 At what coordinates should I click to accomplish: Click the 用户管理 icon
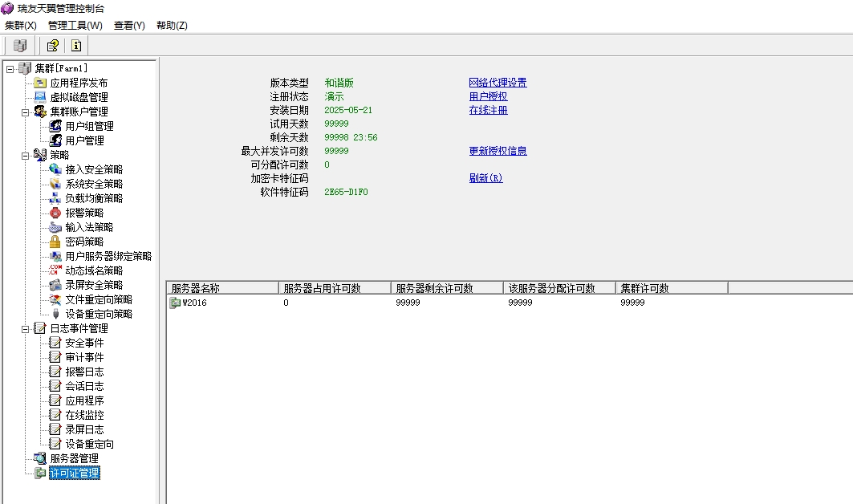[x=55, y=140]
